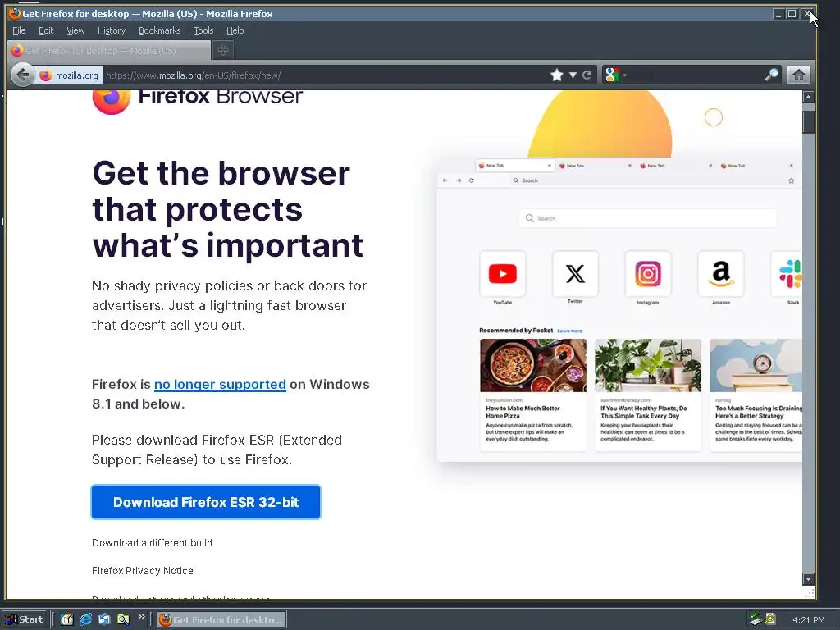The width and height of the screenshot is (840, 630).
Task: Click the Firefox taskbar button
Action: pyautogui.click(x=221, y=620)
